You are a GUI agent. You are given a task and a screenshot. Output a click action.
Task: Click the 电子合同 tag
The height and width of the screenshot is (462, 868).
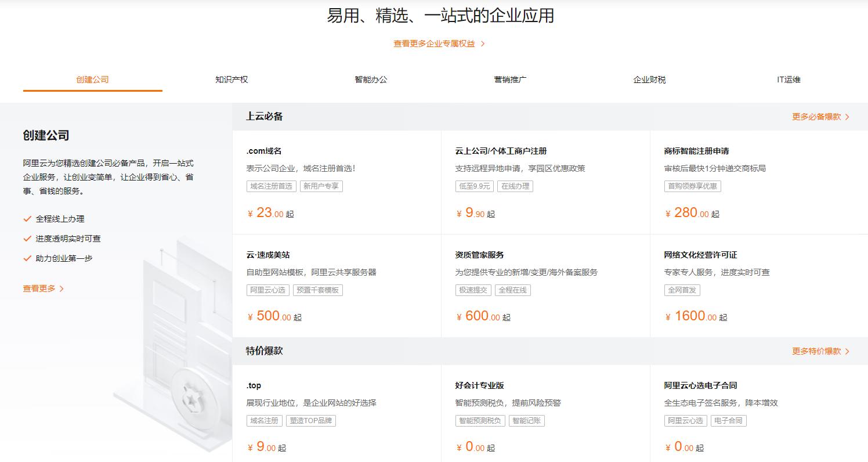click(x=729, y=421)
